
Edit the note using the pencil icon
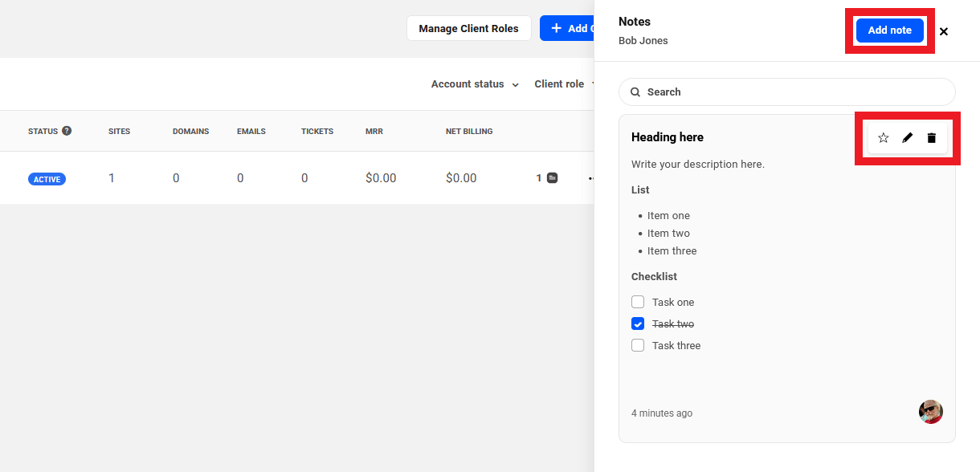coord(907,137)
